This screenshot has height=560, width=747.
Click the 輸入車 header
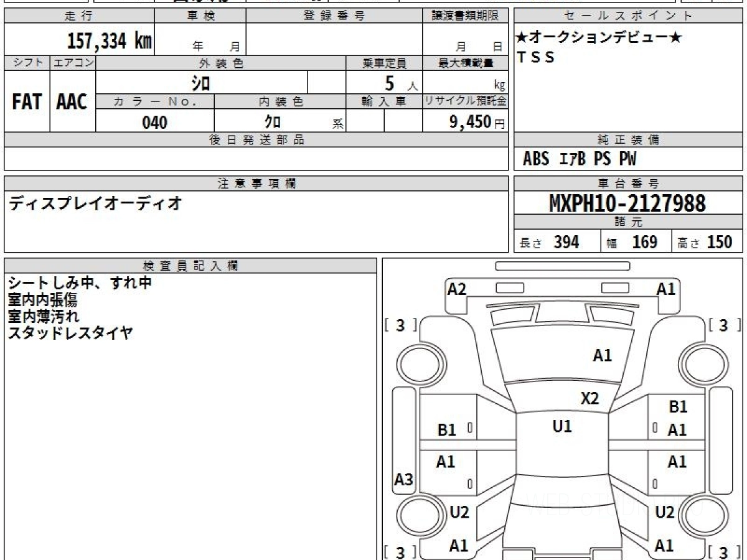tap(384, 102)
